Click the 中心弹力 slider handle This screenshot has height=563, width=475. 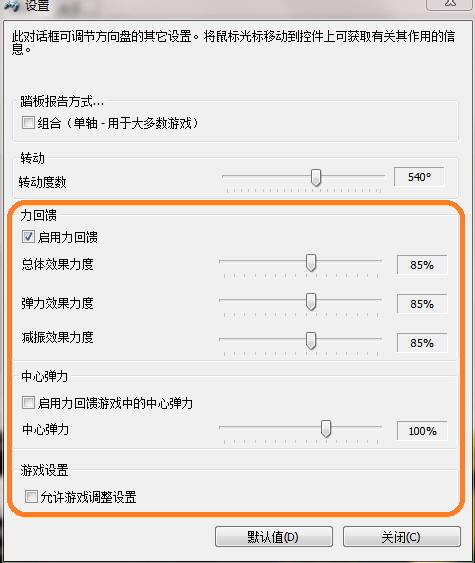pyautogui.click(x=326, y=429)
